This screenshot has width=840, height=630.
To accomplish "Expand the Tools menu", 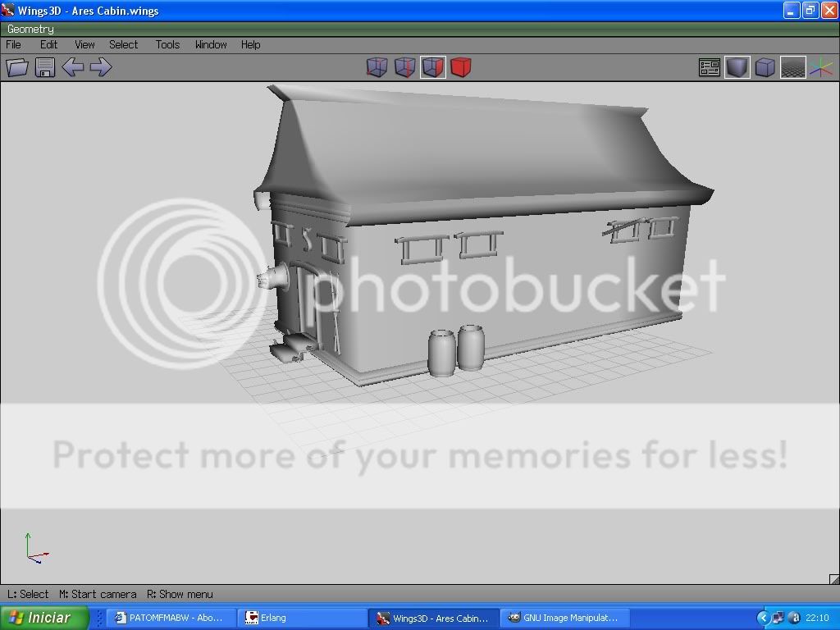I will click(167, 44).
